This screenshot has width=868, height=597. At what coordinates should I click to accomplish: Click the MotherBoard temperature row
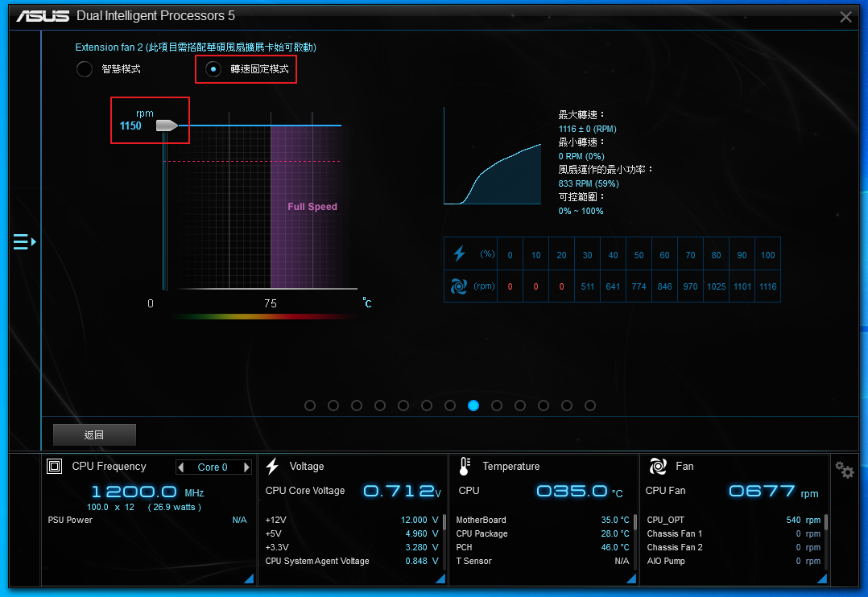[x=543, y=520]
